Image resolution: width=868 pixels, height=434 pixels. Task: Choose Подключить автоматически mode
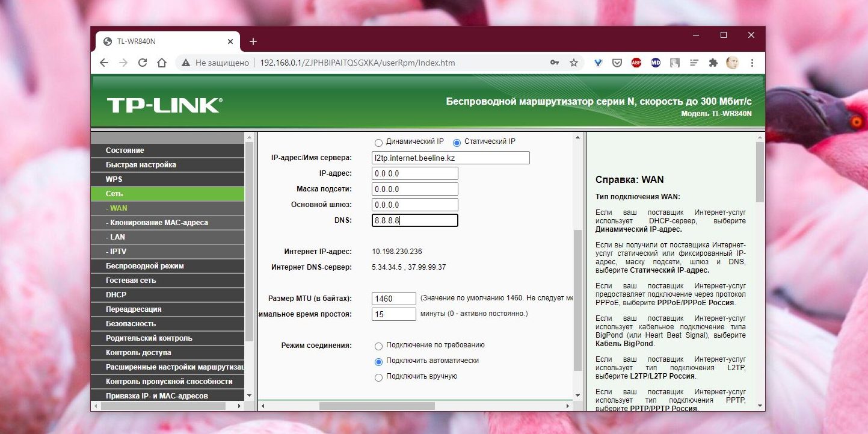click(378, 362)
